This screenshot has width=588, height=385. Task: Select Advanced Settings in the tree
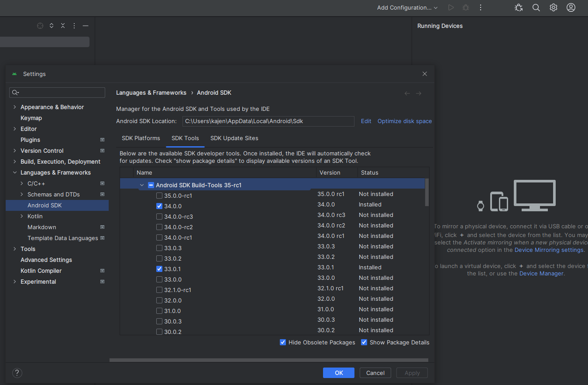[x=46, y=260]
